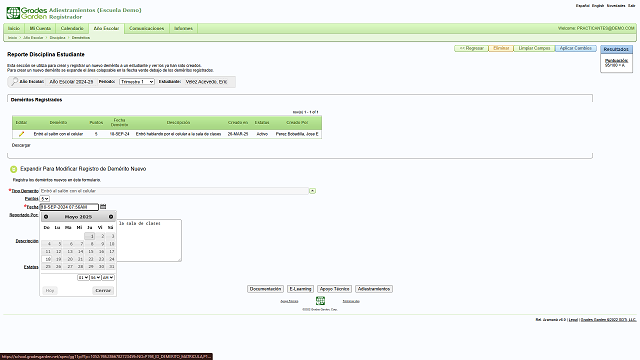640x360 pixels.
Task: Open the AM/PM dropdown in the date picker
Action: (108, 278)
